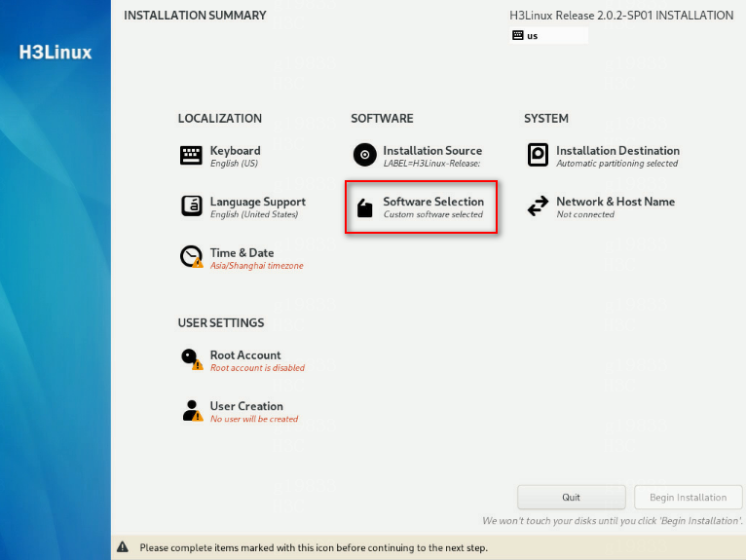
Task: Open Installation Source settings
Action: click(x=432, y=150)
